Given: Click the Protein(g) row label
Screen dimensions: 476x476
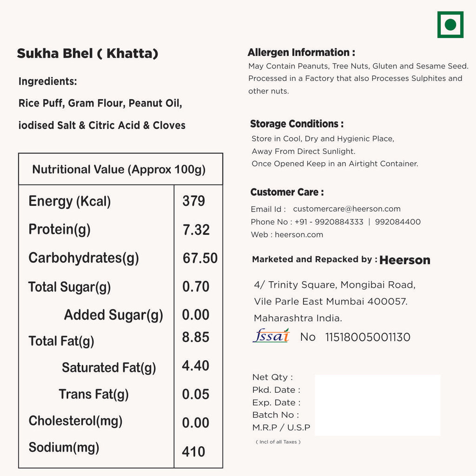Looking at the screenshot, I should (59, 229).
